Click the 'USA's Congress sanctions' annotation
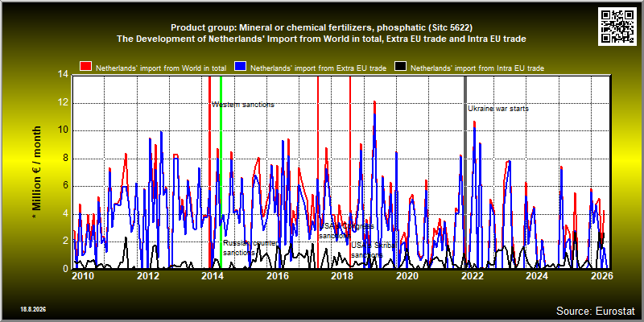This screenshot has height=322, width=644. click(346, 231)
